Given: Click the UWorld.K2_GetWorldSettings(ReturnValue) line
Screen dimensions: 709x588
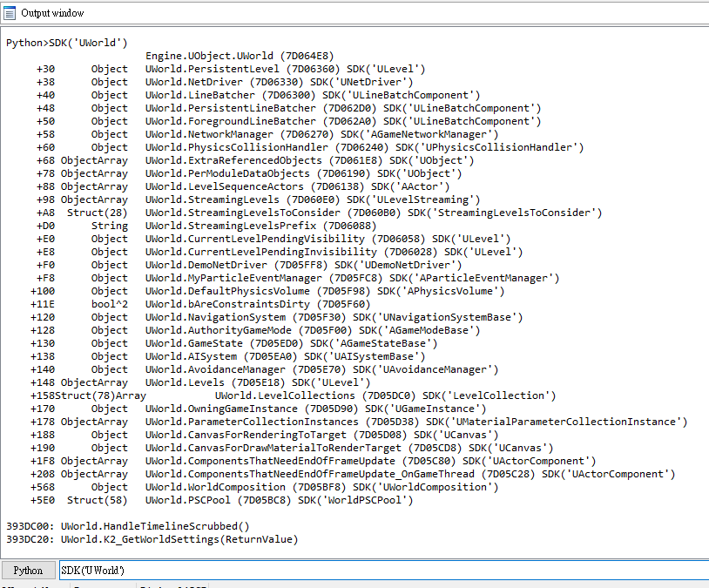Looking at the screenshot, I should click(x=152, y=539).
